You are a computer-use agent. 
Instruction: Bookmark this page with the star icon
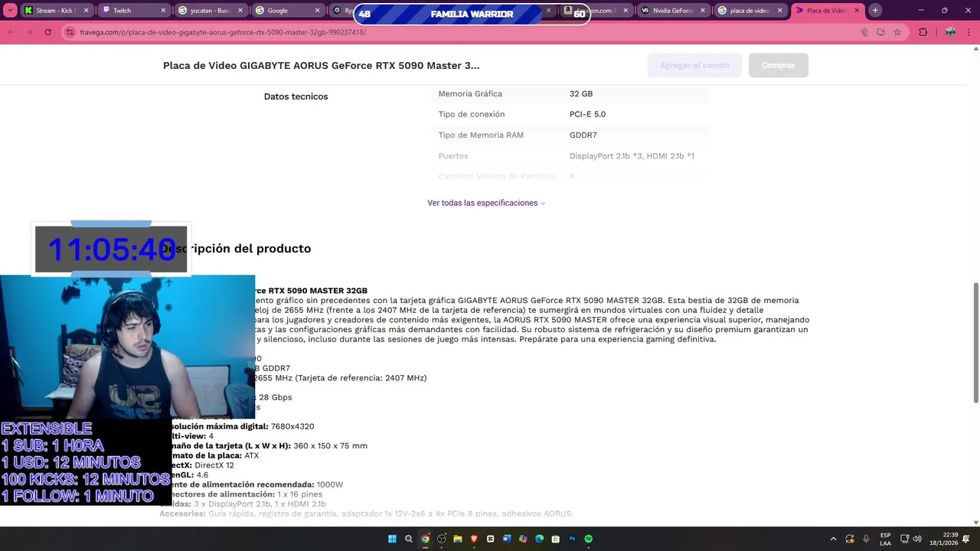click(897, 32)
